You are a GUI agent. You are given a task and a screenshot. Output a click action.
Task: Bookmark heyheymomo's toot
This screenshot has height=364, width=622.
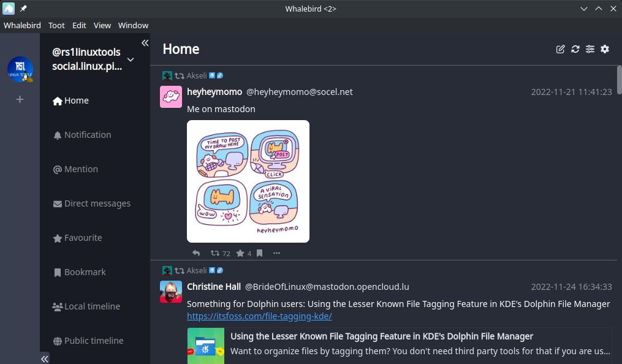pos(259,253)
